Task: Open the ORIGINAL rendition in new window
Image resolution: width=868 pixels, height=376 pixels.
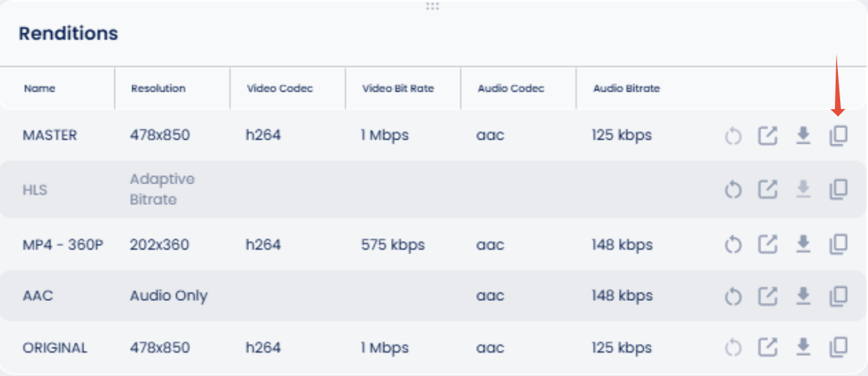Action: tap(768, 347)
